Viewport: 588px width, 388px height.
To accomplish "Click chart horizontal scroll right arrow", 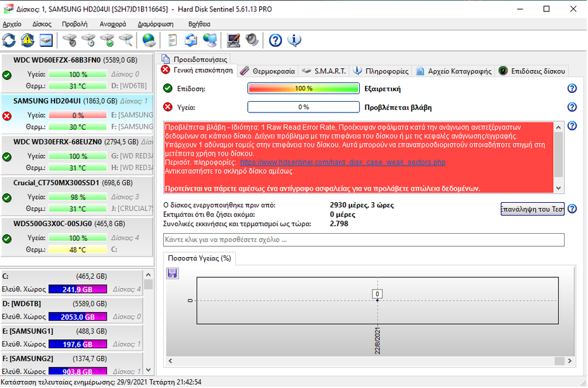I will pyautogui.click(x=570, y=361).
